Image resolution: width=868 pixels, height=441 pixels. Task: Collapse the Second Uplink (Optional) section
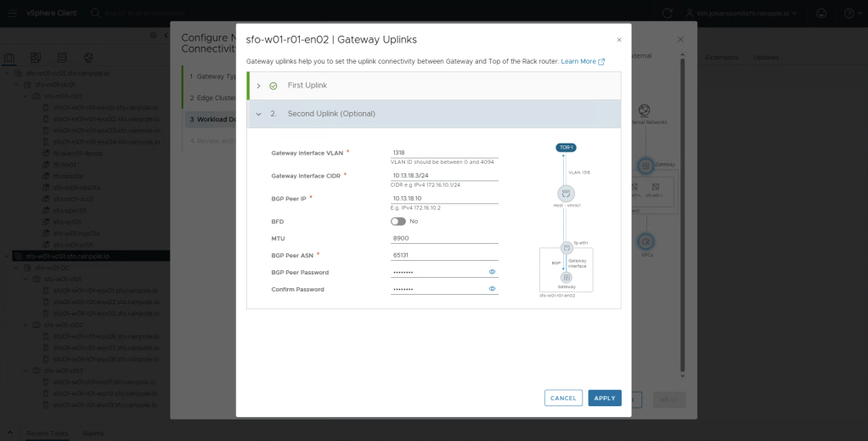(258, 114)
